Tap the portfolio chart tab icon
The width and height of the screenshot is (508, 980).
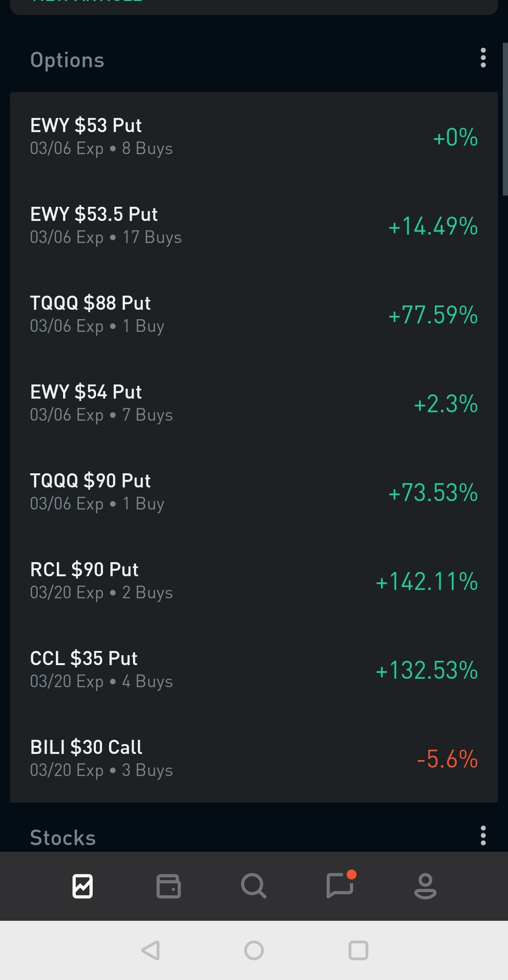[x=82, y=886]
